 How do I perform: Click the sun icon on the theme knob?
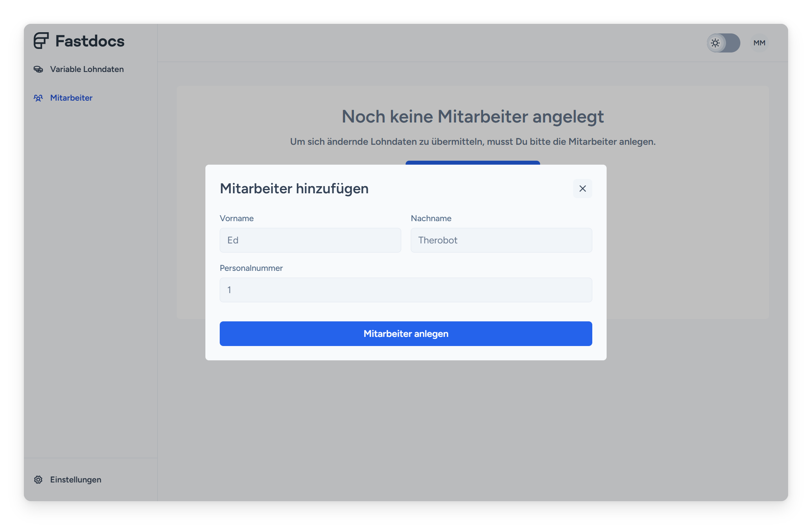[716, 43]
